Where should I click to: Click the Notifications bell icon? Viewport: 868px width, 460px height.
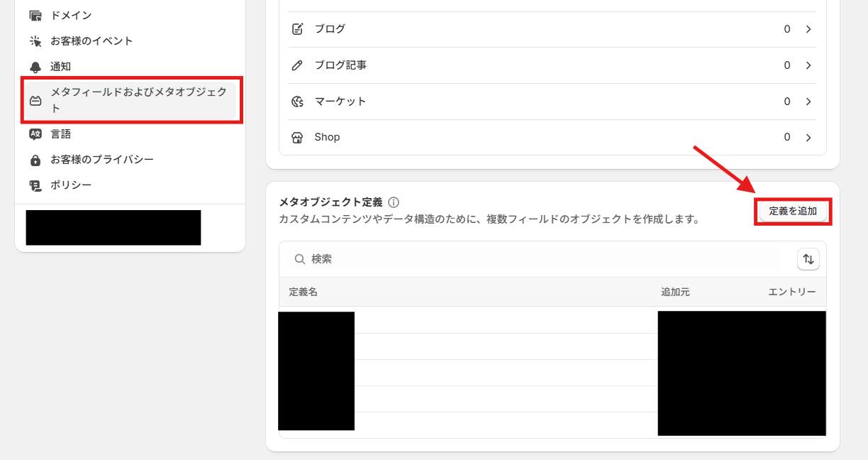[35, 67]
